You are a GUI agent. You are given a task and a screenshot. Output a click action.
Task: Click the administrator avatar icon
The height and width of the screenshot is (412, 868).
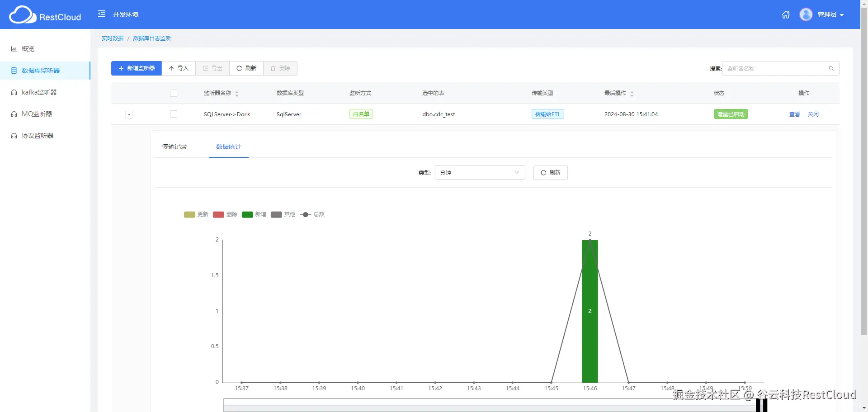pos(806,14)
